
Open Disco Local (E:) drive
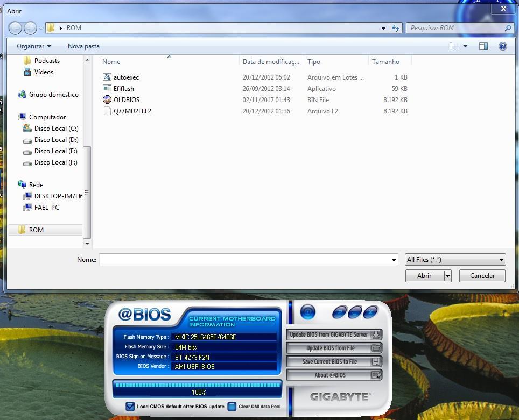pos(56,151)
